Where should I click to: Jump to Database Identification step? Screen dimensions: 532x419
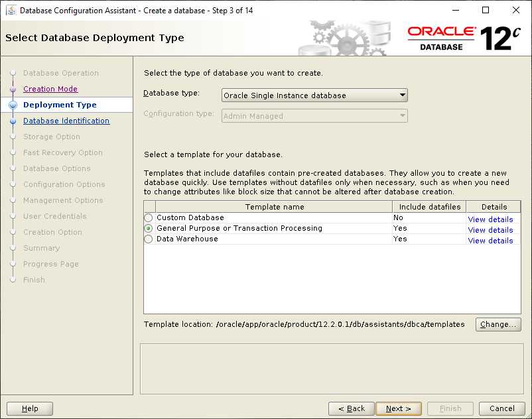click(x=66, y=121)
